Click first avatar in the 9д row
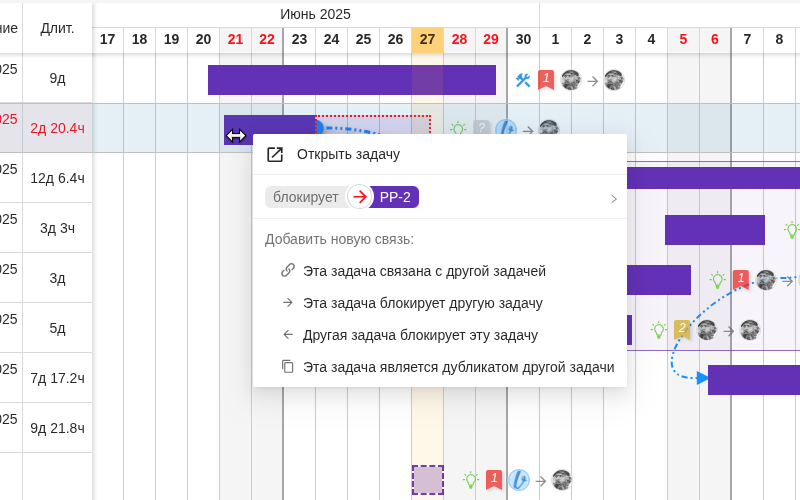 coord(571,80)
